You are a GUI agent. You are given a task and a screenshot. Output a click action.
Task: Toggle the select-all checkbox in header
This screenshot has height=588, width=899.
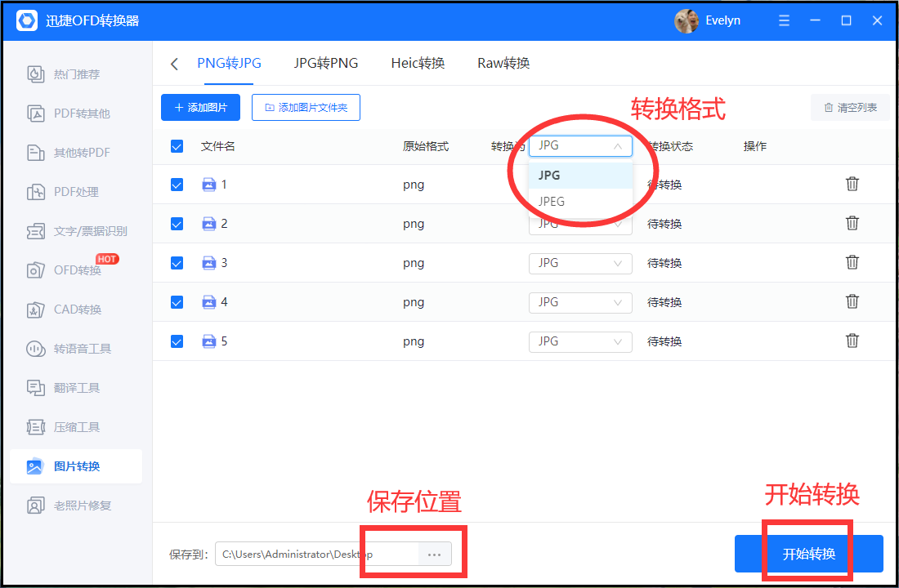(177, 146)
